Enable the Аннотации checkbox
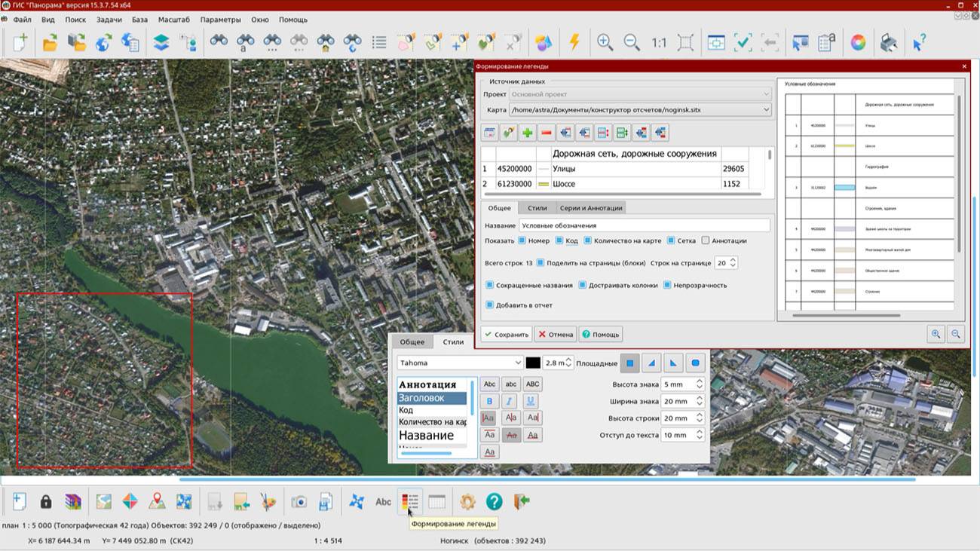The height and width of the screenshot is (551, 980). tap(706, 240)
